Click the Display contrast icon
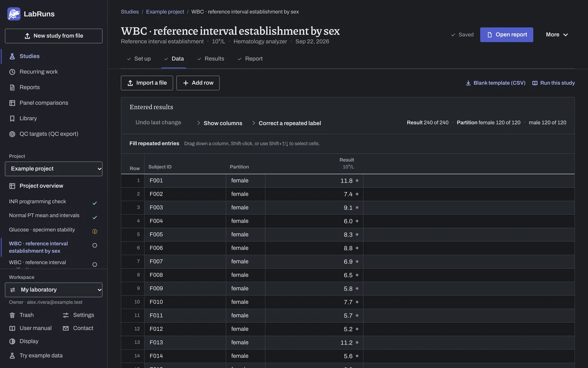588x368 pixels. [x=12, y=341]
